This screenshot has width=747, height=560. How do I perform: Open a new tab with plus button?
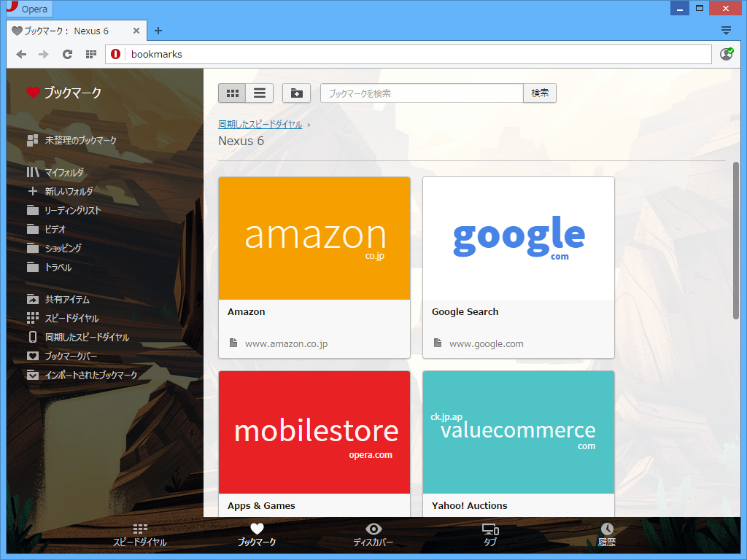pos(158,31)
